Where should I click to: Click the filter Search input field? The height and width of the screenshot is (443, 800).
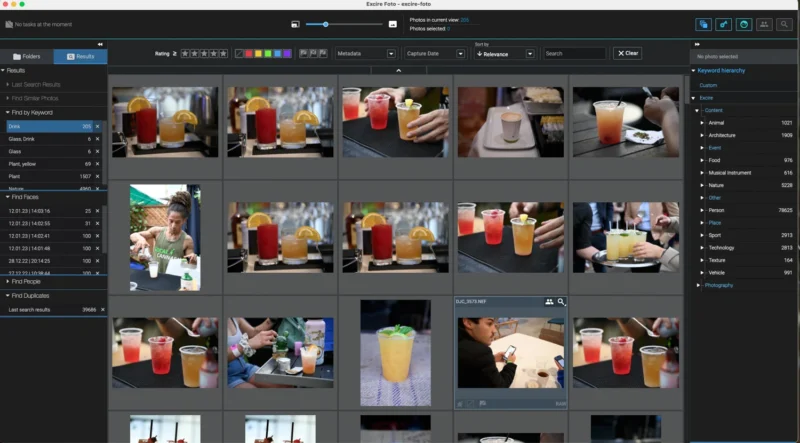[x=574, y=53]
